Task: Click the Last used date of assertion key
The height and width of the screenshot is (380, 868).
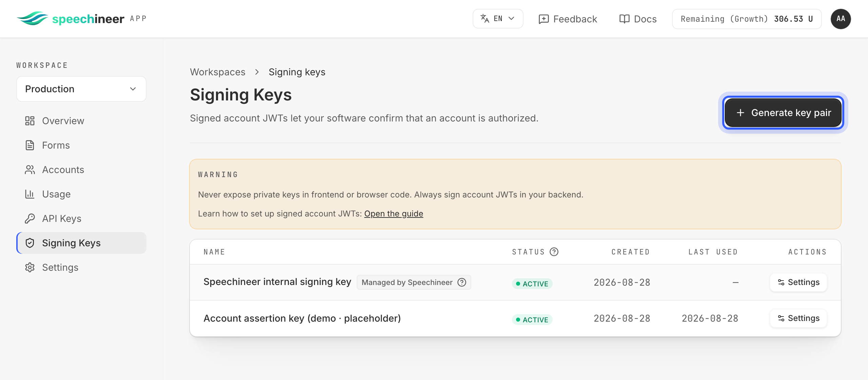Action: point(710,318)
